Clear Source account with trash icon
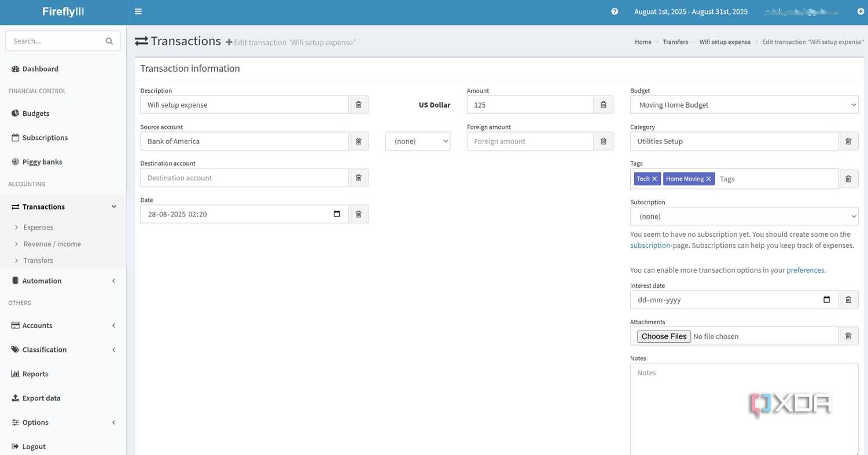This screenshot has width=868, height=455. pos(359,141)
